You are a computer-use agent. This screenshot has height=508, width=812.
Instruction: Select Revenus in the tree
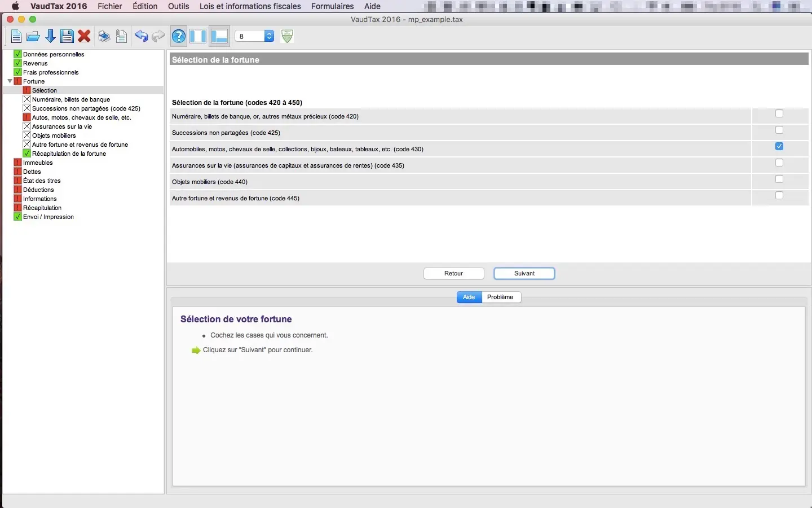pos(36,63)
